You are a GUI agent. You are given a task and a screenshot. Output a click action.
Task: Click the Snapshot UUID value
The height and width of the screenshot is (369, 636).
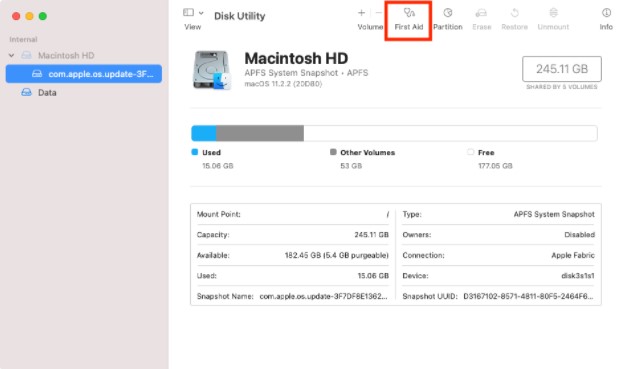point(528,296)
